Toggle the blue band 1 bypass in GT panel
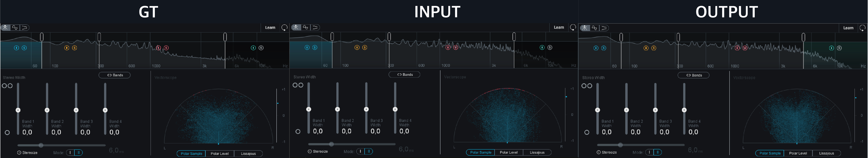The image size is (868, 158). pos(17,48)
